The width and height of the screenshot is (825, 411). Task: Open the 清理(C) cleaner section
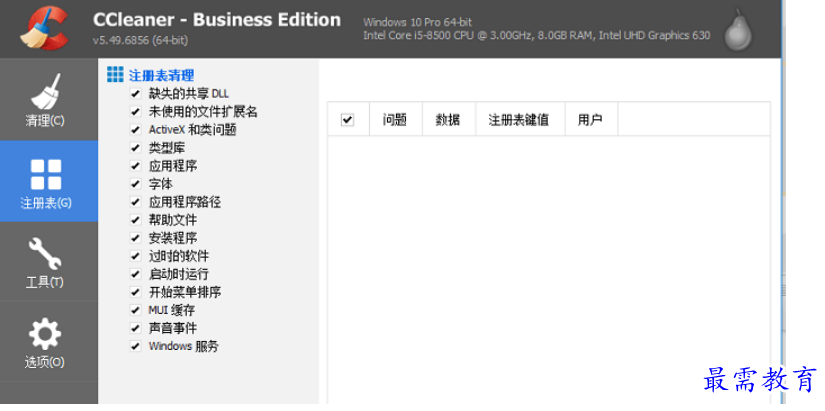coord(48,99)
